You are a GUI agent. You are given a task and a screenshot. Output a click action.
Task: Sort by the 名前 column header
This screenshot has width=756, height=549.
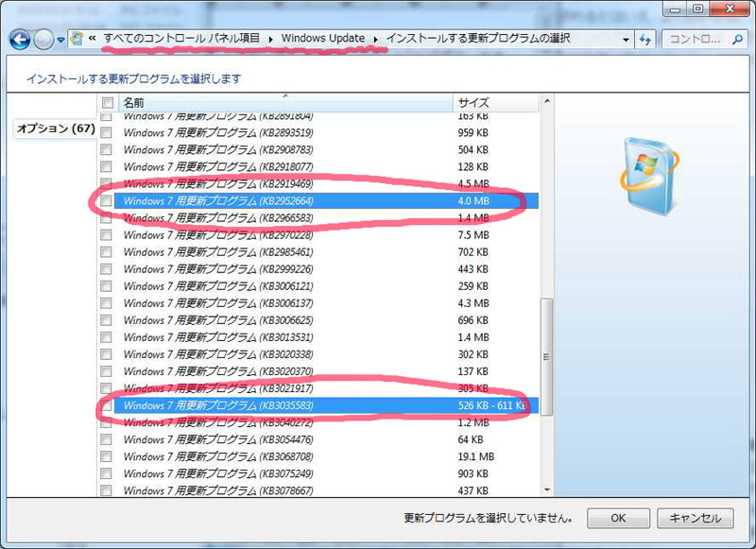point(283,102)
